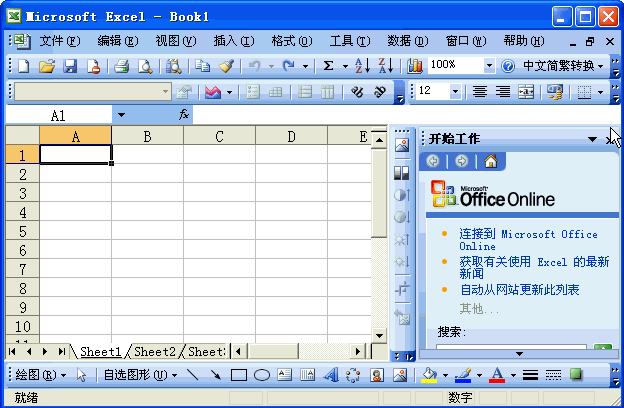Screen dimensions: 624x408
Task: Open the zoom 100% dropdown
Action: tap(489, 66)
